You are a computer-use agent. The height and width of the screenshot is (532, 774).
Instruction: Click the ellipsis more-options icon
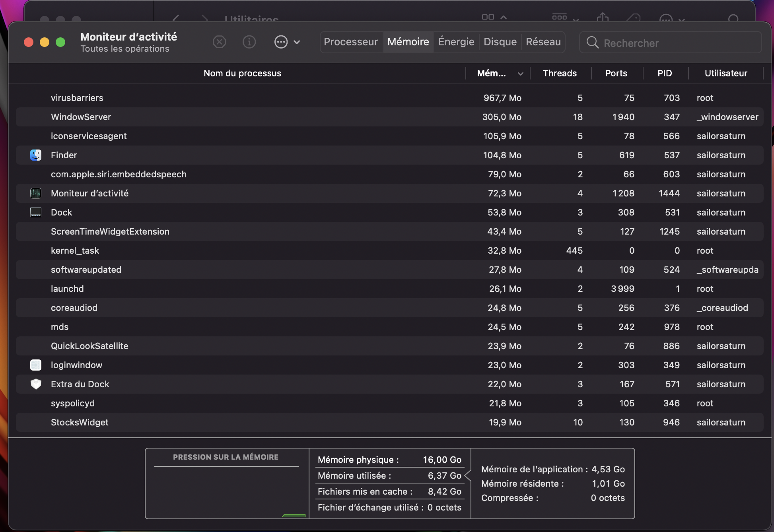(x=281, y=42)
